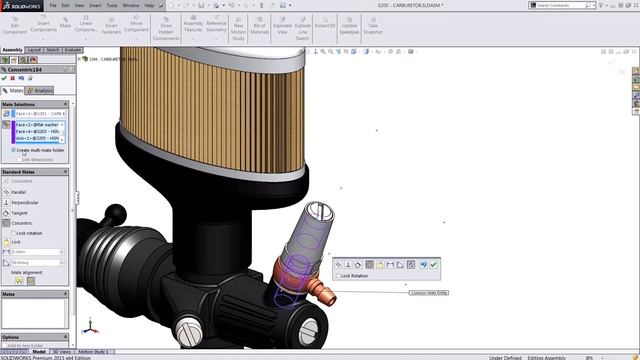
Task: Click the distance value input field
Action: click(x=36, y=252)
